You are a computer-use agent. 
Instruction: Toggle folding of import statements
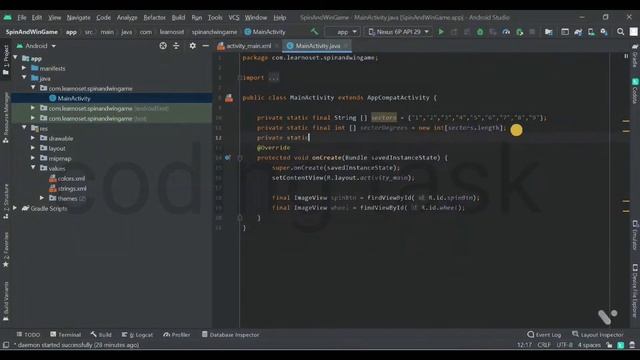click(x=240, y=78)
